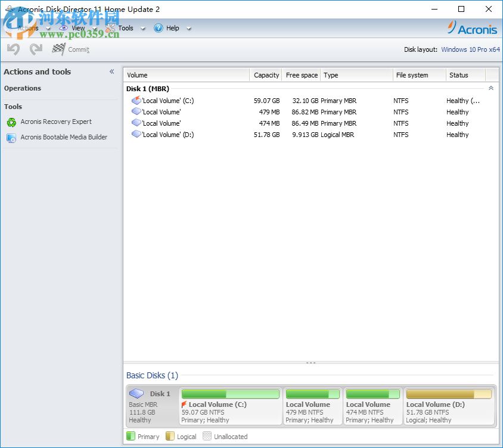Open the Actions menu
Viewport: 503px width, 448px height.
pyautogui.click(x=29, y=28)
